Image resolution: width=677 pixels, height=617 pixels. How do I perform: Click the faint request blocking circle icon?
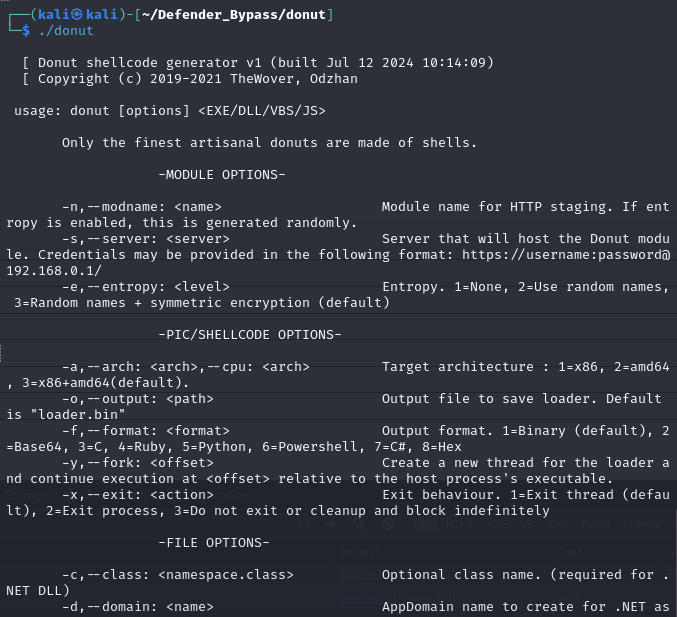click(x=388, y=524)
